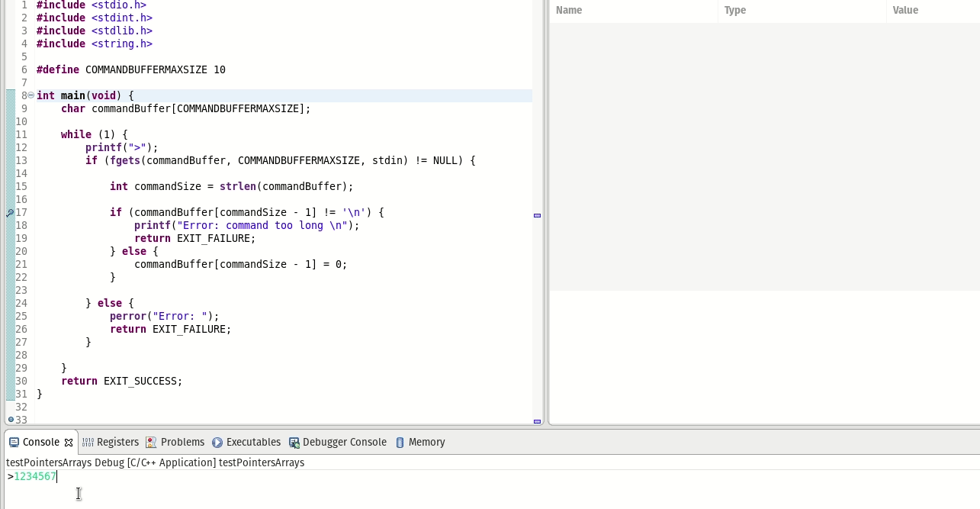Open the Registers tab

(x=111, y=442)
